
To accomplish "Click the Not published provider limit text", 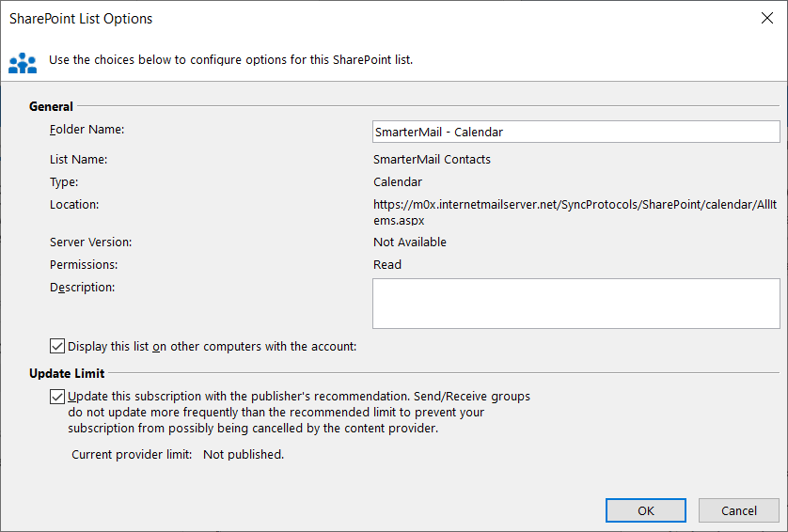I will (x=244, y=455).
